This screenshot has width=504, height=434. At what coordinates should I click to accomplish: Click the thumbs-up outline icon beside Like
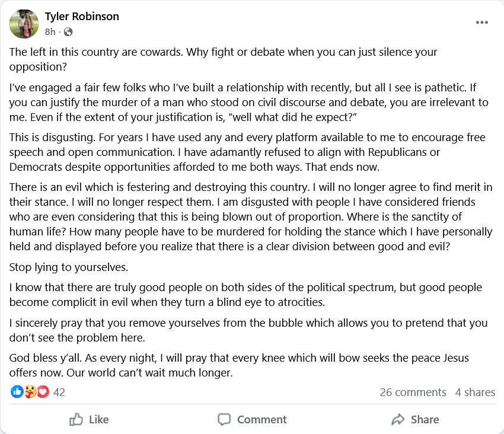(x=76, y=419)
